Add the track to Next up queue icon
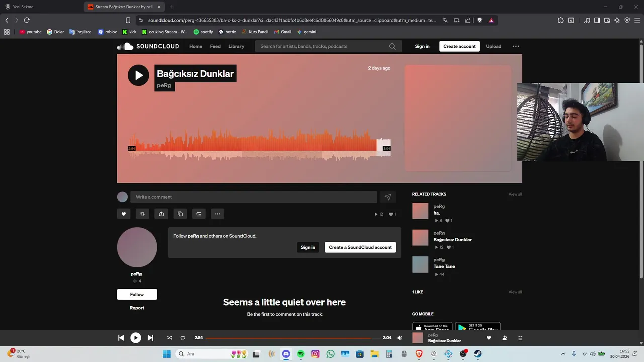 click(x=199, y=214)
